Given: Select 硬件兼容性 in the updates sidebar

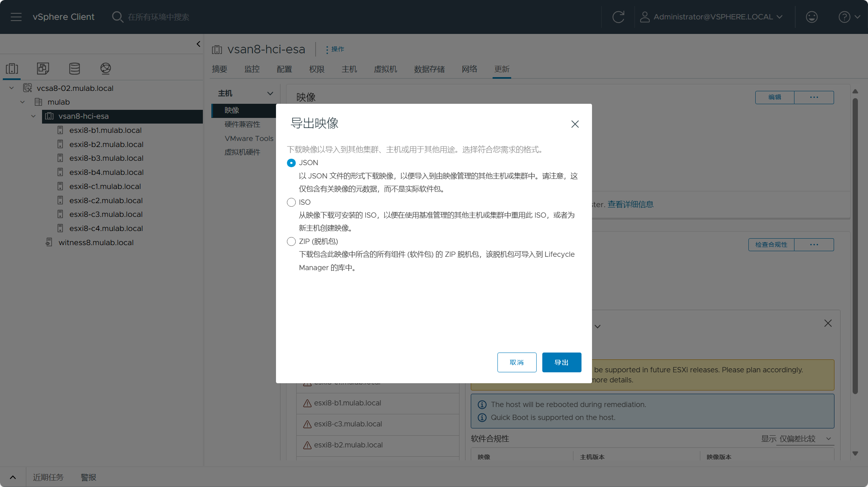Looking at the screenshot, I should (242, 124).
